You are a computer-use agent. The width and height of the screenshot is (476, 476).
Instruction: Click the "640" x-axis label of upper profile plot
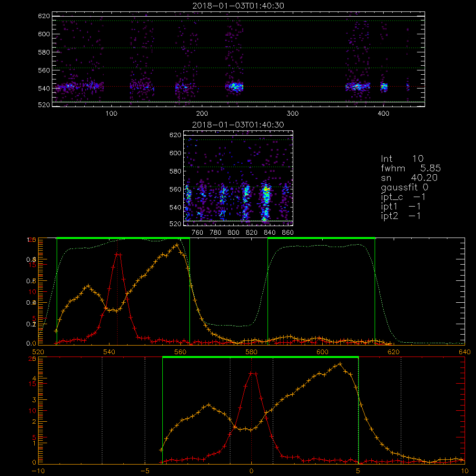[465, 352]
